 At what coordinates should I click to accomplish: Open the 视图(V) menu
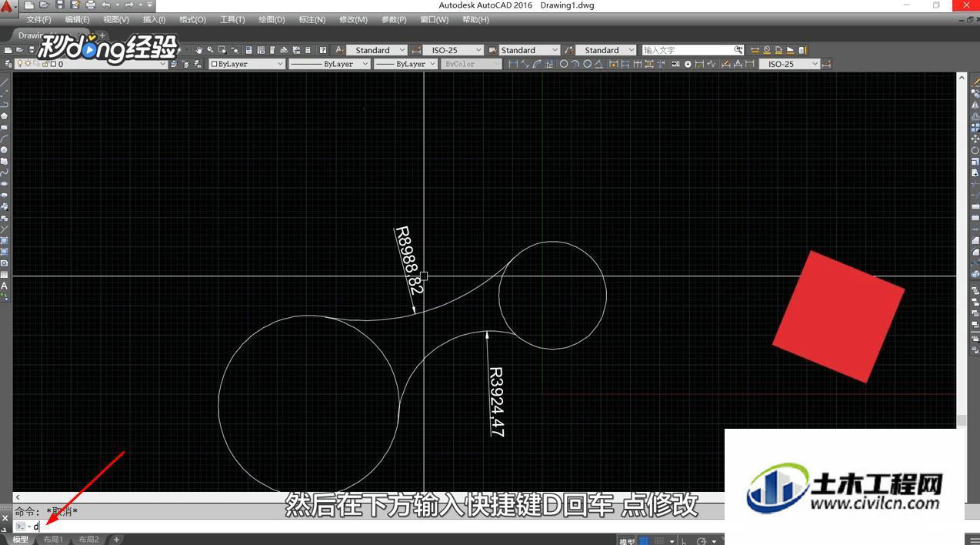116,19
